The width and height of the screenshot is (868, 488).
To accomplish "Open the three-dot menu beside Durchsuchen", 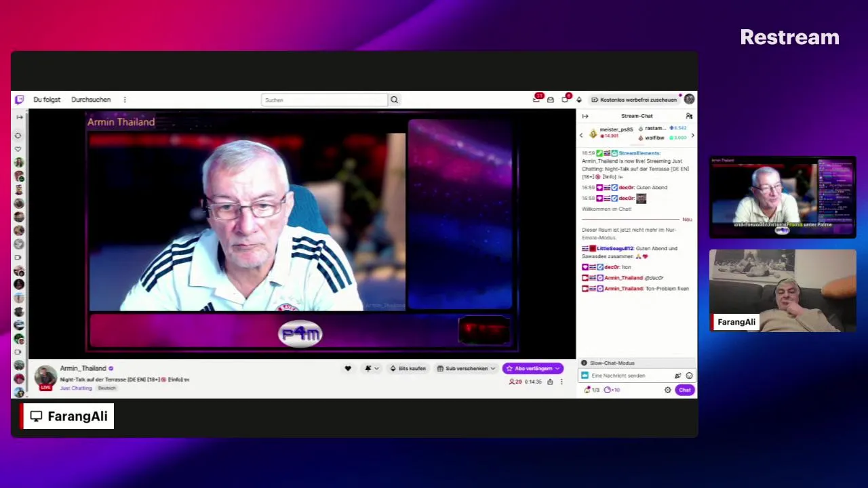I will (125, 100).
